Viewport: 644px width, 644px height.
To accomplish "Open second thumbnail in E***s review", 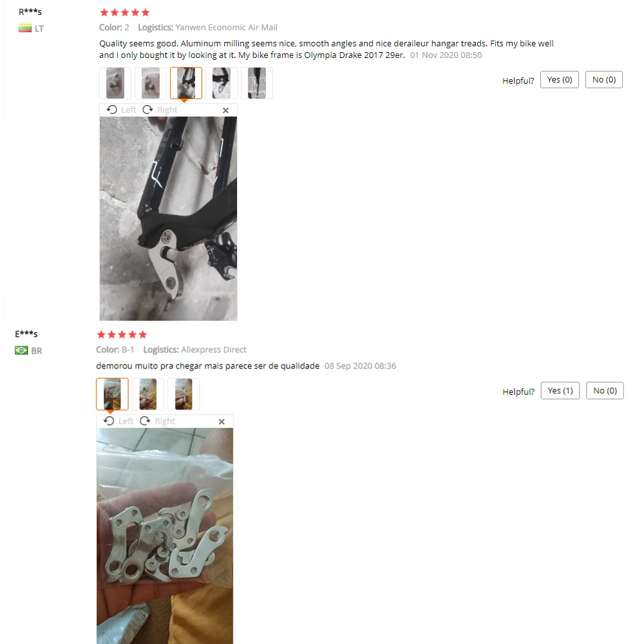I will point(148,394).
